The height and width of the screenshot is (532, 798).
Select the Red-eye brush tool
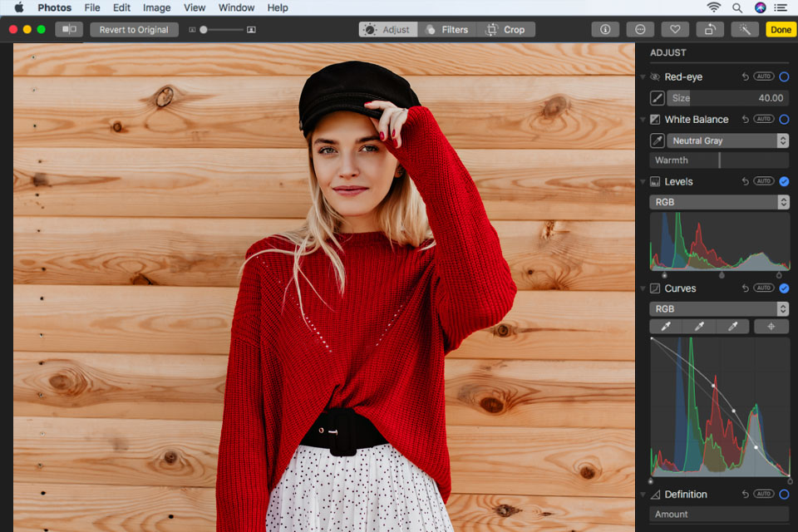pos(657,98)
